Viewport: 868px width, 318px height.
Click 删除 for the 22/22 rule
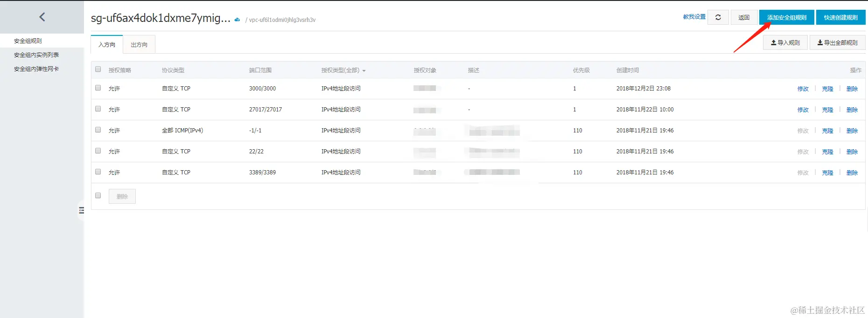click(852, 152)
